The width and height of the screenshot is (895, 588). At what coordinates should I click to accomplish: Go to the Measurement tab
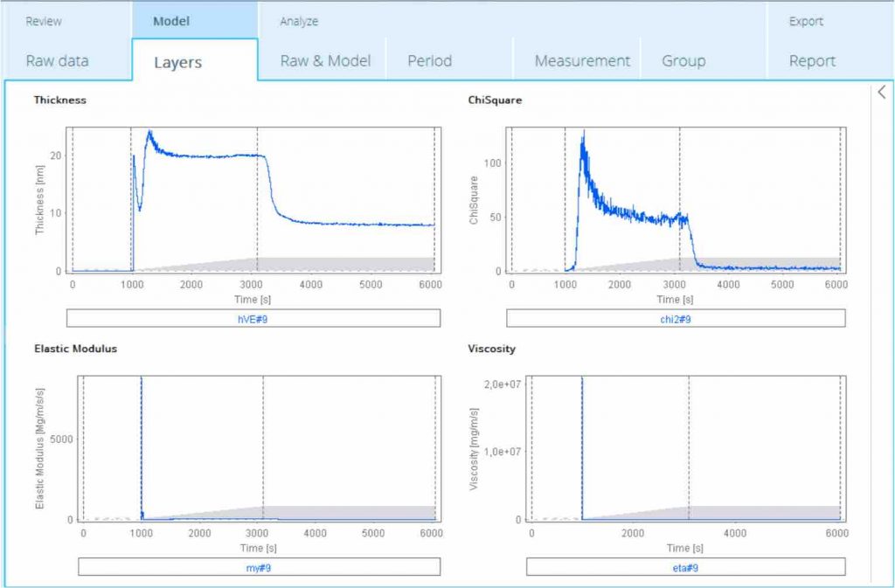coord(582,61)
